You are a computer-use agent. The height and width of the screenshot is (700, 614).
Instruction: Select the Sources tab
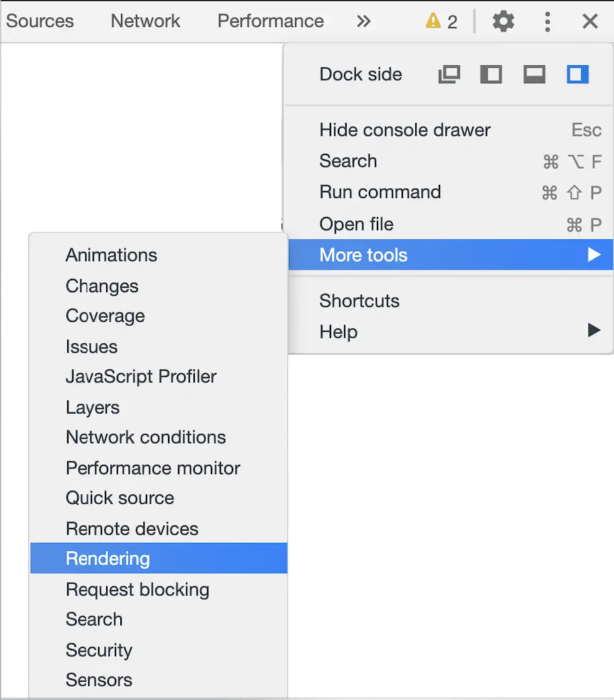(x=40, y=21)
